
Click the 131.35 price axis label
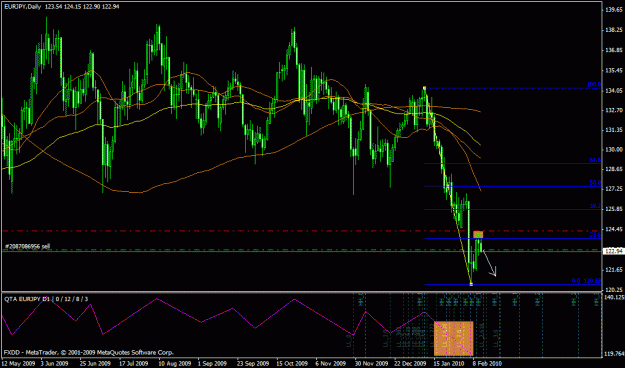[613, 130]
